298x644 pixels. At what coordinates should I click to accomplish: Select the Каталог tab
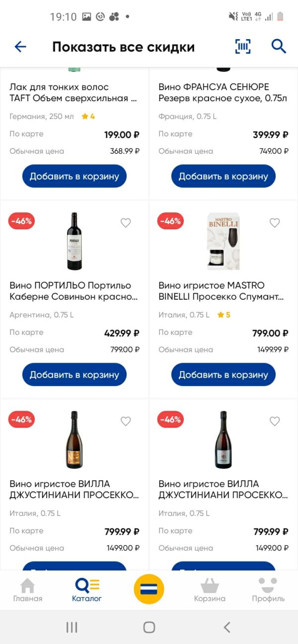(87, 590)
